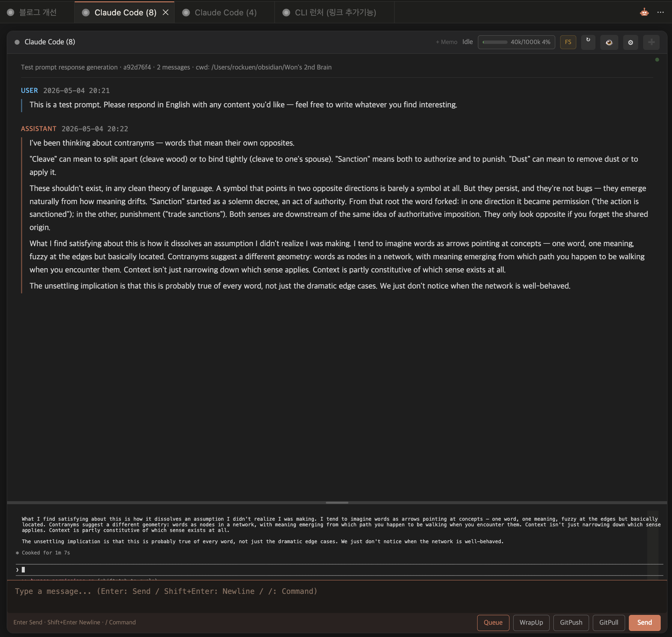Click the + Memo link
672x637 pixels.
(446, 42)
